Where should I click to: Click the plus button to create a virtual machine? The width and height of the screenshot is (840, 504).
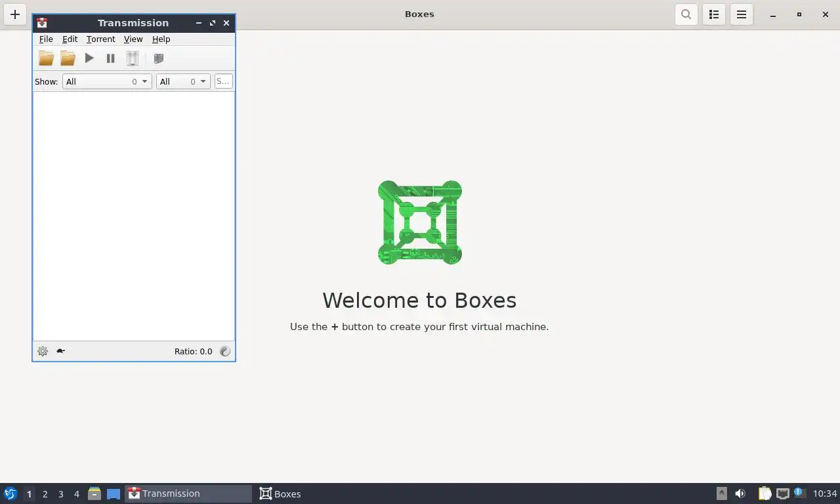tap(15, 14)
